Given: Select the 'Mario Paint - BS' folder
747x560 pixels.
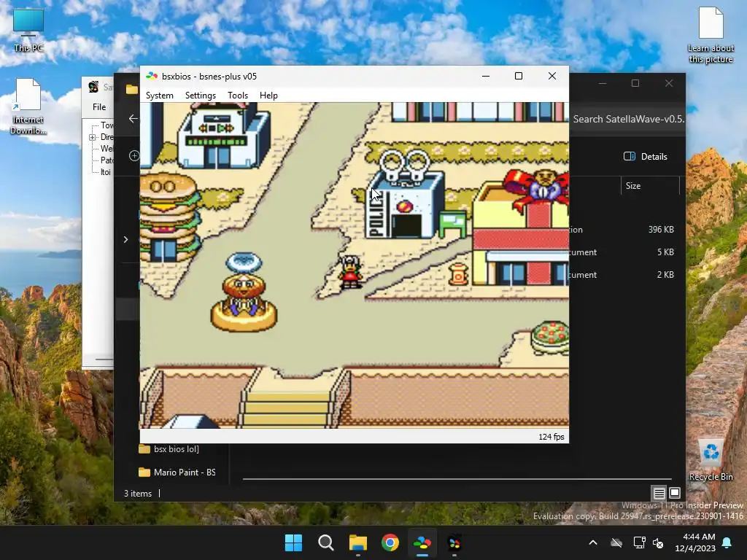Looking at the screenshot, I should point(177,472).
